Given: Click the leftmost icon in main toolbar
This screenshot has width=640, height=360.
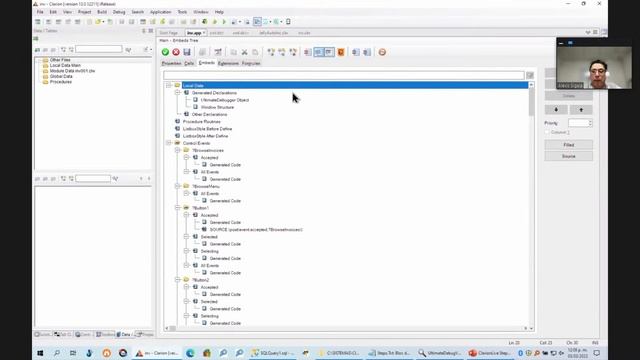Looking at the screenshot, I should pos(38,22).
